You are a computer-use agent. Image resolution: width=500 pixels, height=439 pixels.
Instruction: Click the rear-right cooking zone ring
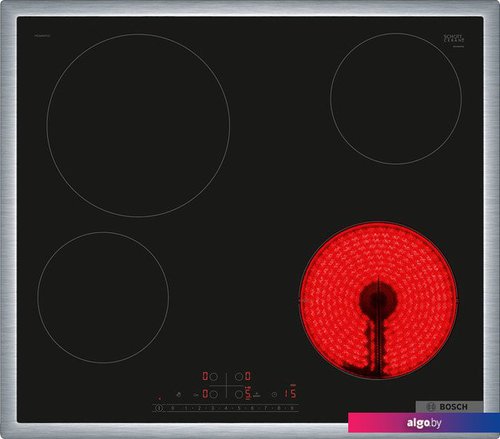(396, 98)
